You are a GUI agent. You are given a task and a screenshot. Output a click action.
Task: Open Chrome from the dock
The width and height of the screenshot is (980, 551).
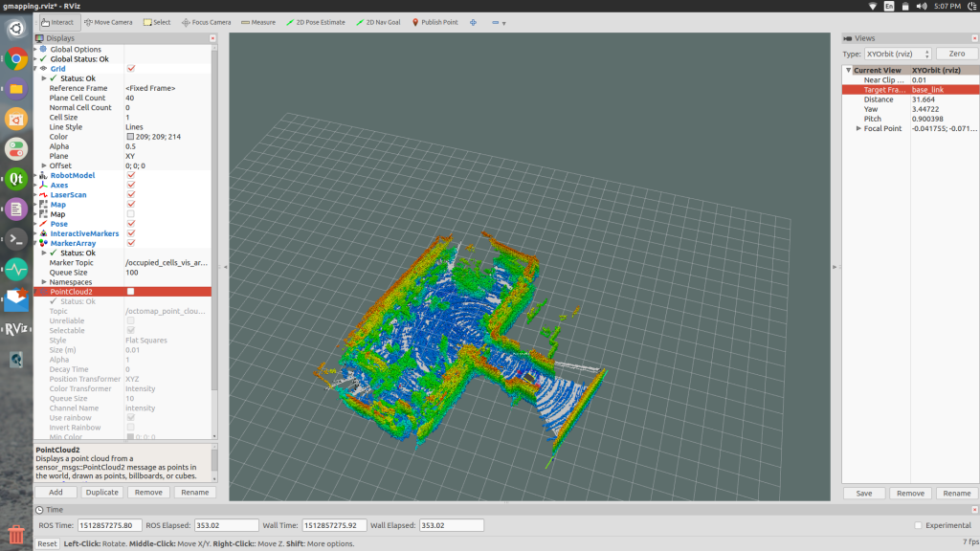click(x=16, y=59)
